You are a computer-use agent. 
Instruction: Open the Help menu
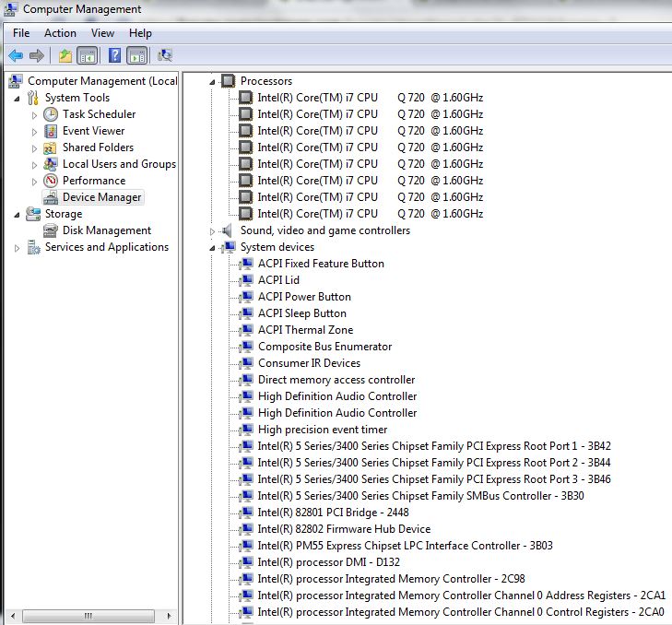click(x=140, y=33)
